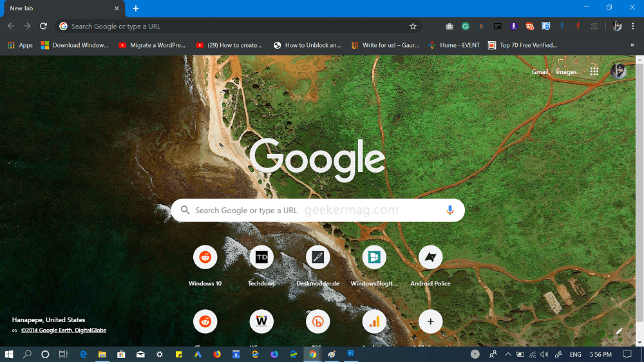Screen dimensions: 644x362
Task: Open the Android Police shortcut tile
Action: click(430, 265)
